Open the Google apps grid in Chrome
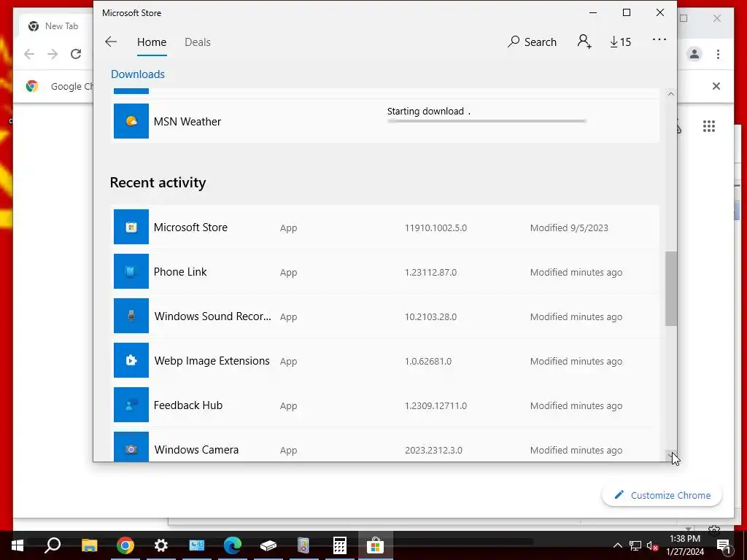The height and width of the screenshot is (560, 747). tap(709, 126)
